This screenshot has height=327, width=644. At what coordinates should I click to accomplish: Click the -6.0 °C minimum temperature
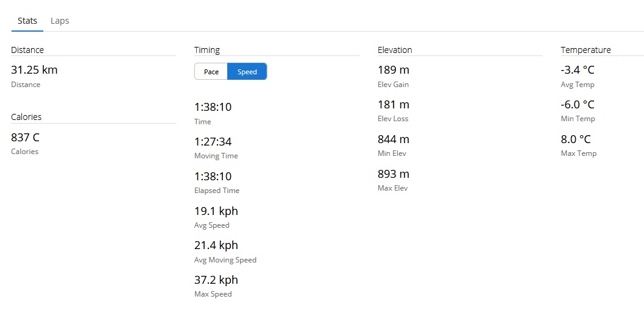[578, 105]
